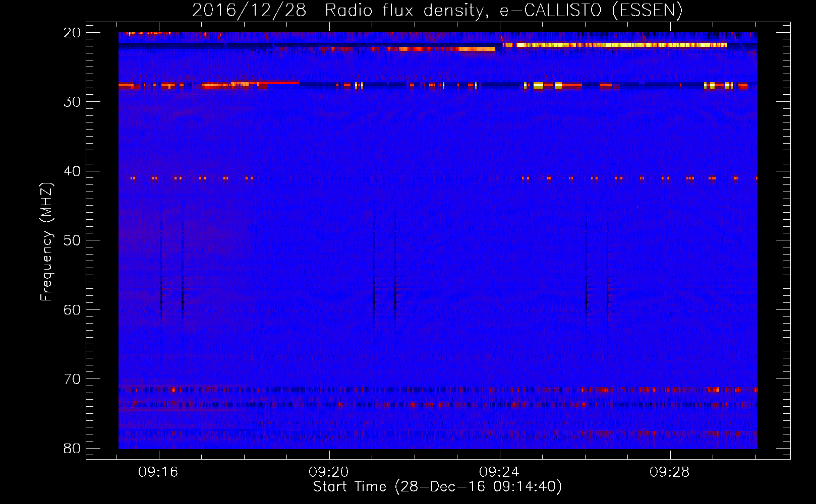Image resolution: width=816 pixels, height=504 pixels.
Task: Click the plot title mentioning e-CALLISTO (ESSEN)
Action: tap(437, 10)
